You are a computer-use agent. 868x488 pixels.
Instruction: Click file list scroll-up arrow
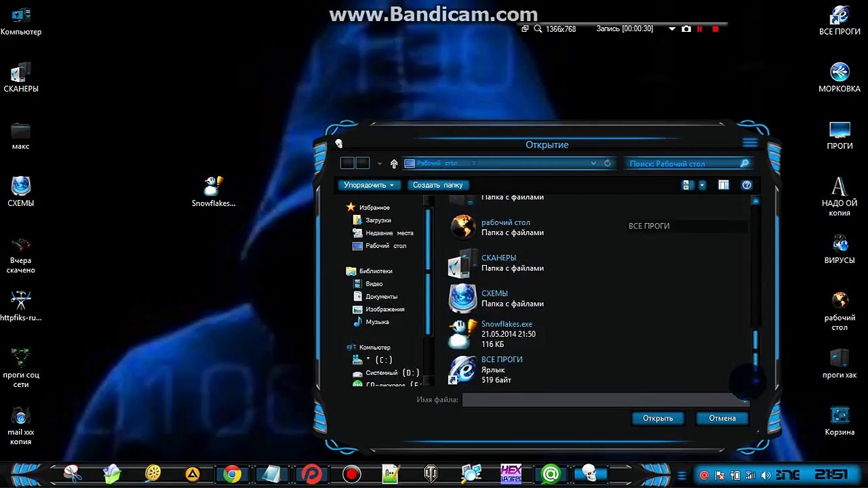pyautogui.click(x=755, y=201)
